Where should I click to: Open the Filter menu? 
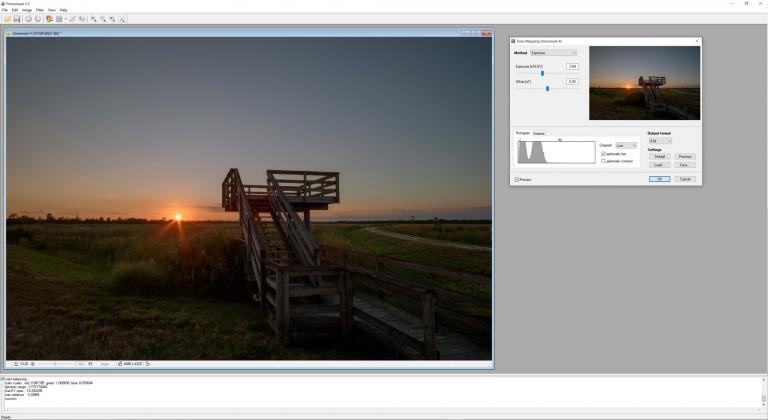(x=40, y=10)
